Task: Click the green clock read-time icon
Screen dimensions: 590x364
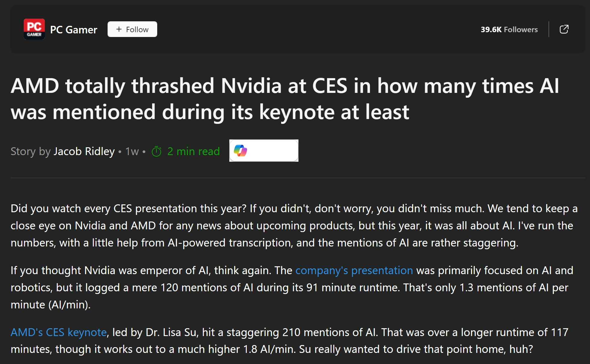Action: (157, 151)
